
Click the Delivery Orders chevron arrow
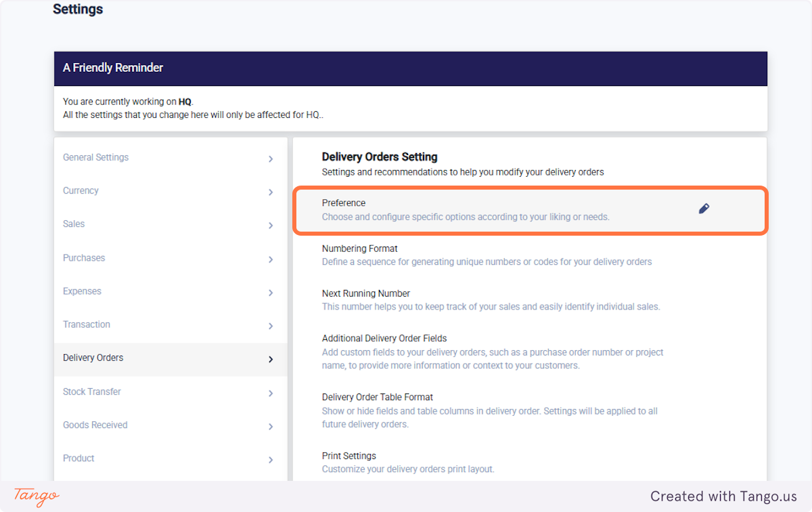click(x=271, y=360)
